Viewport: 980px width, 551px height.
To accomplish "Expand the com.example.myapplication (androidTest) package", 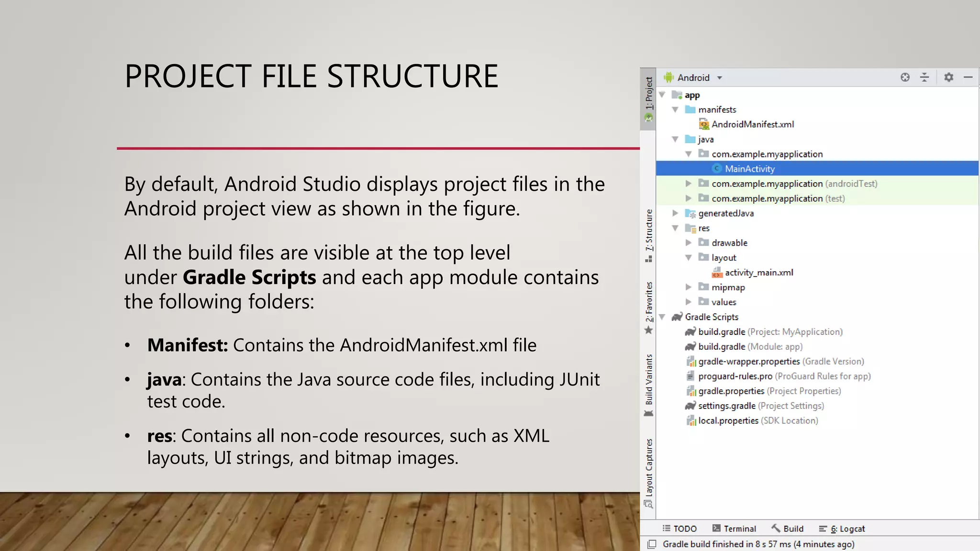I will 689,183.
